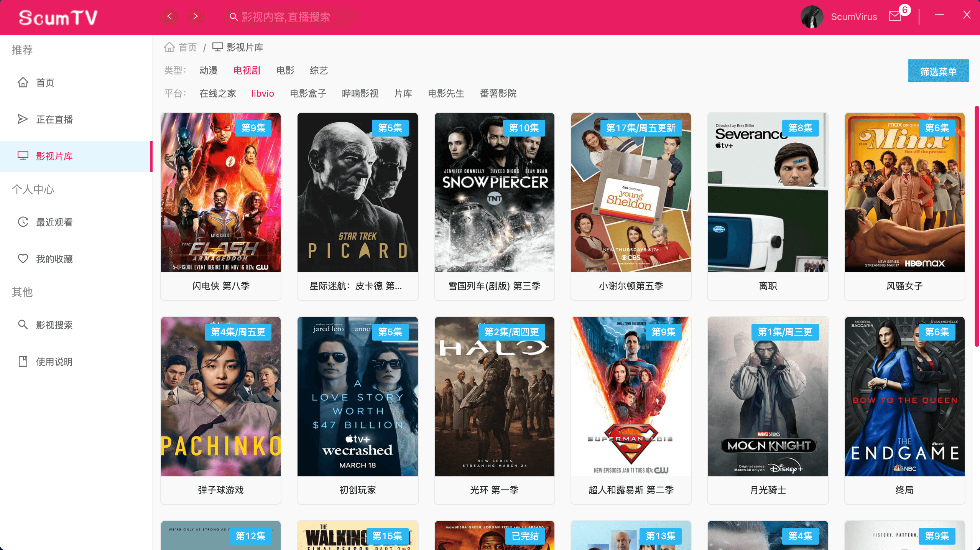
Task: Open 我的收藏 favorites
Action: click(x=54, y=259)
